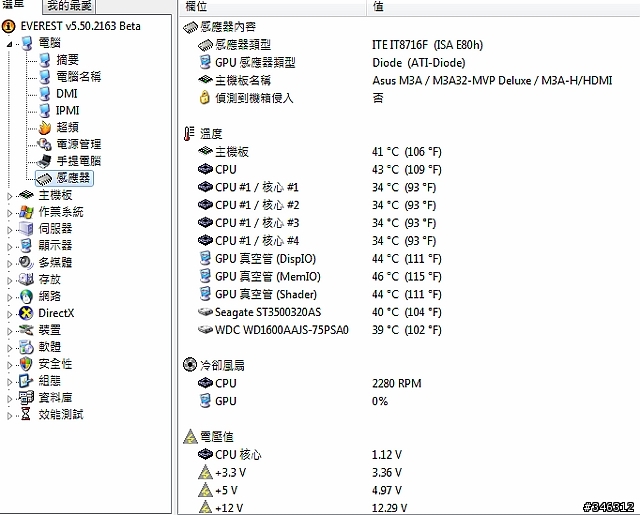Click the 伺服器 server icon
Image resolution: width=640 pixels, height=515 pixels.
pyautogui.click(x=26, y=229)
